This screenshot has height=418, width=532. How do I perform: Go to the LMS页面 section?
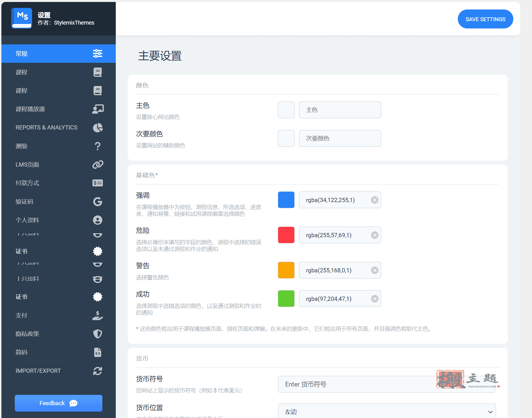click(x=59, y=165)
